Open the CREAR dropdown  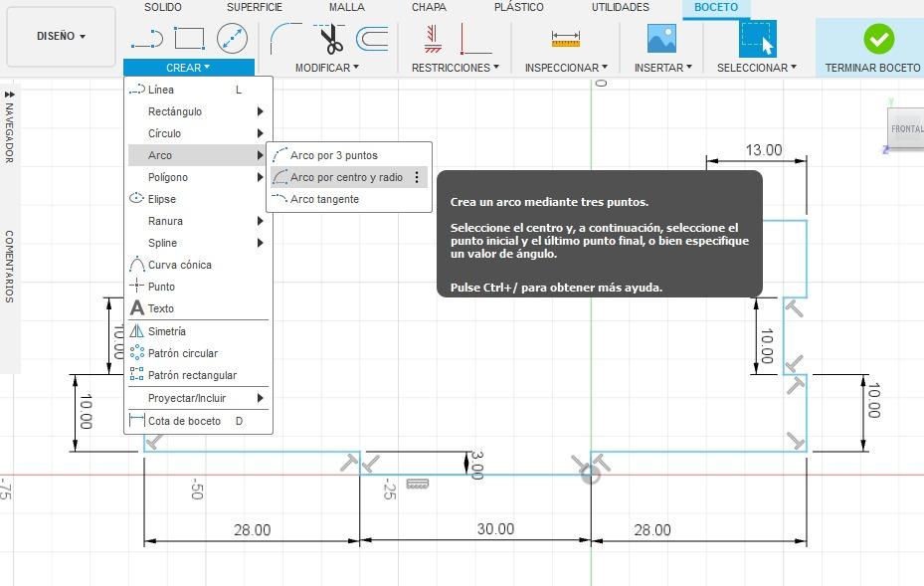tap(189, 68)
